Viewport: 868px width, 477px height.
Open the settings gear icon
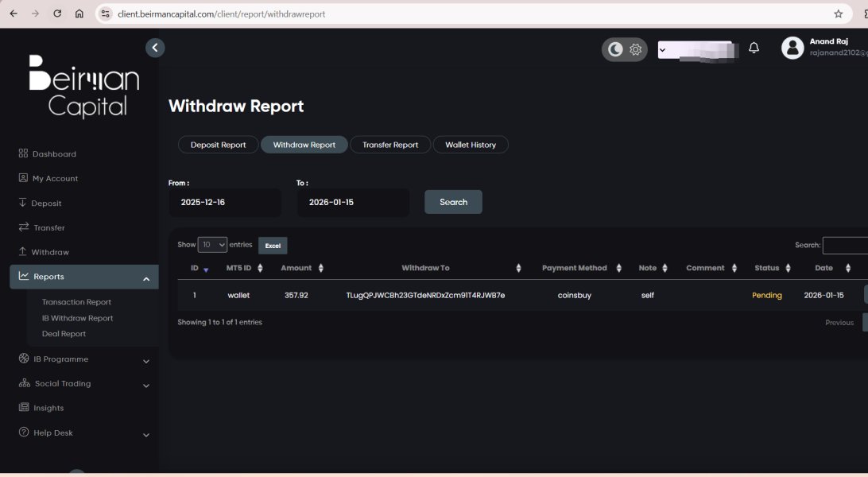635,49
